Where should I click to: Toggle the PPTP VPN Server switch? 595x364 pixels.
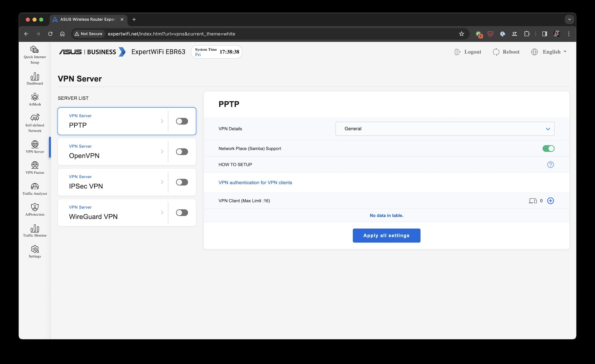click(182, 121)
